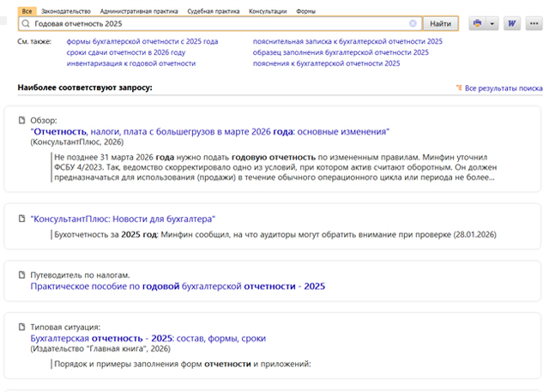Click the document icon beside Типовая ситуация
The width and height of the screenshot is (549, 392).
22,327
